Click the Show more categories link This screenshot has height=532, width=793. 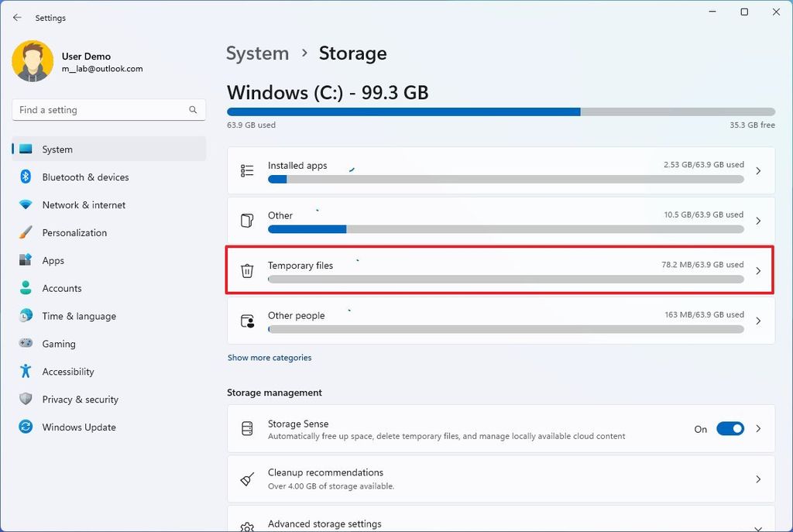click(x=269, y=357)
